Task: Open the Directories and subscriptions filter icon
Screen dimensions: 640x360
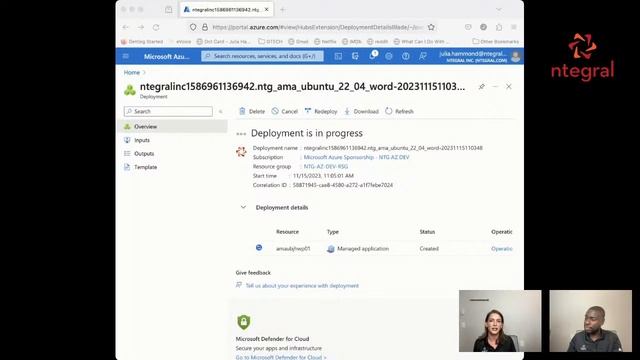Action: click(355, 56)
